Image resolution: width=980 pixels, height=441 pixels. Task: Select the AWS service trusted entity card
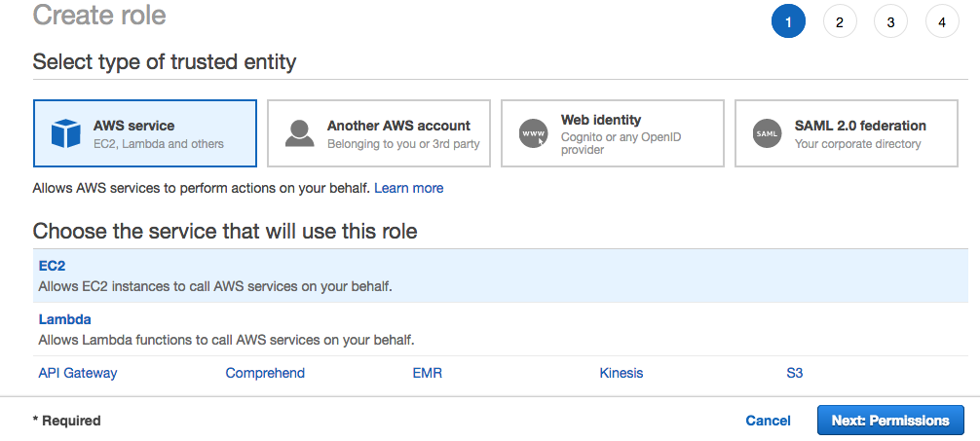[x=145, y=133]
